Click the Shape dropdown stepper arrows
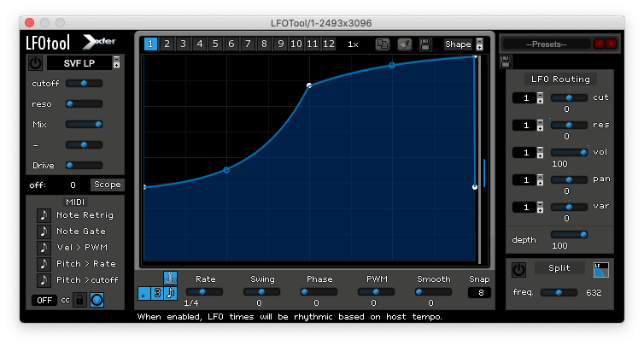Viewport: 644px width, 346px height. coord(479,44)
